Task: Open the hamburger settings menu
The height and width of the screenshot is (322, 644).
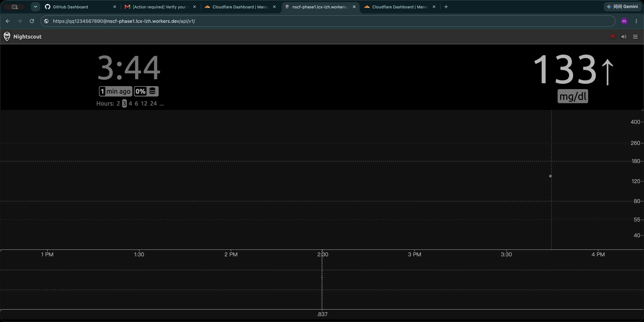Action: [635, 37]
